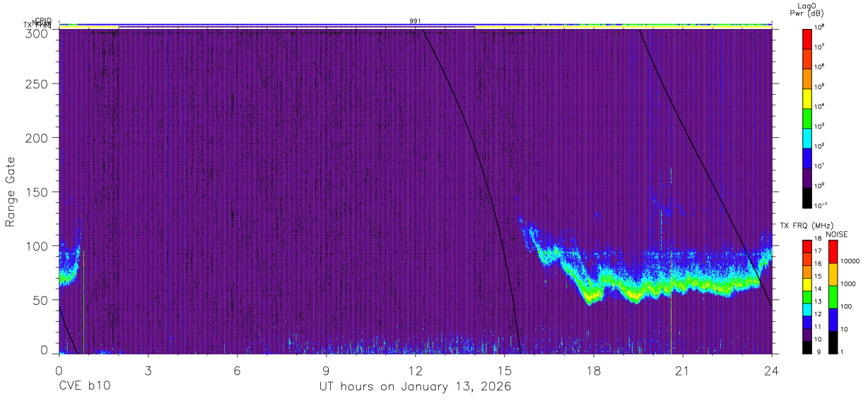The height and width of the screenshot is (401, 868).
Task: Click the red segment of NOISE colorbar
Action: click(x=833, y=252)
